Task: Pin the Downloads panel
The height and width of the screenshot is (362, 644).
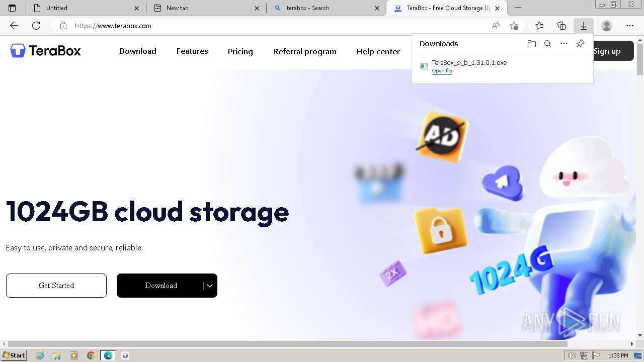Action: [x=580, y=44]
